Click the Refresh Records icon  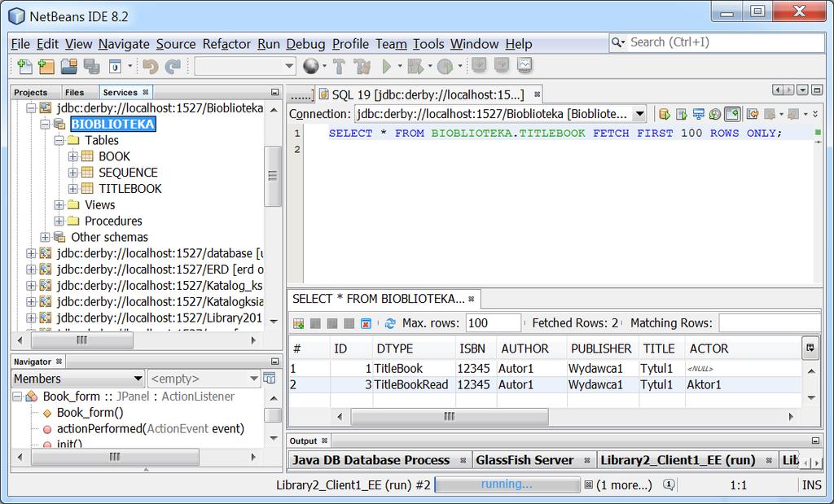[390, 323]
